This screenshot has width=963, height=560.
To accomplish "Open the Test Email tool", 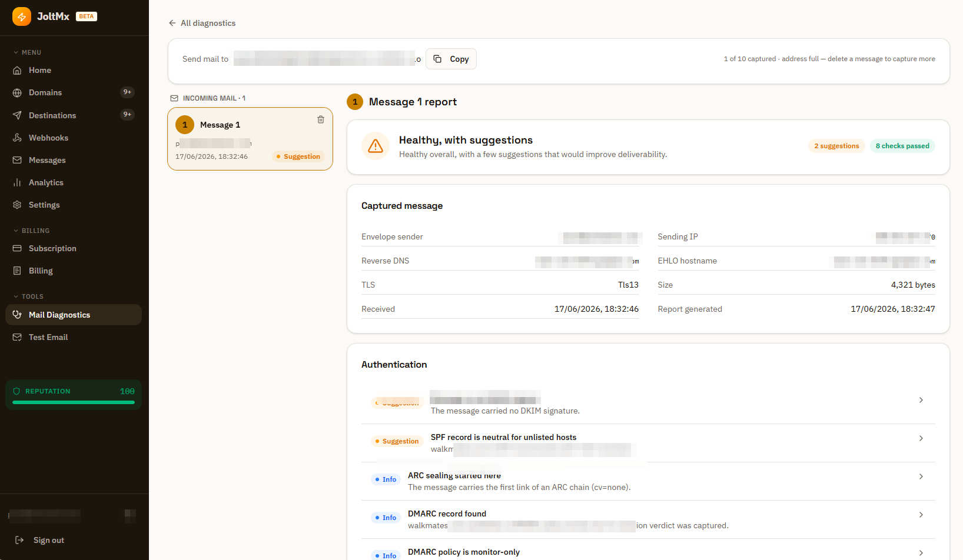I will pos(74,337).
